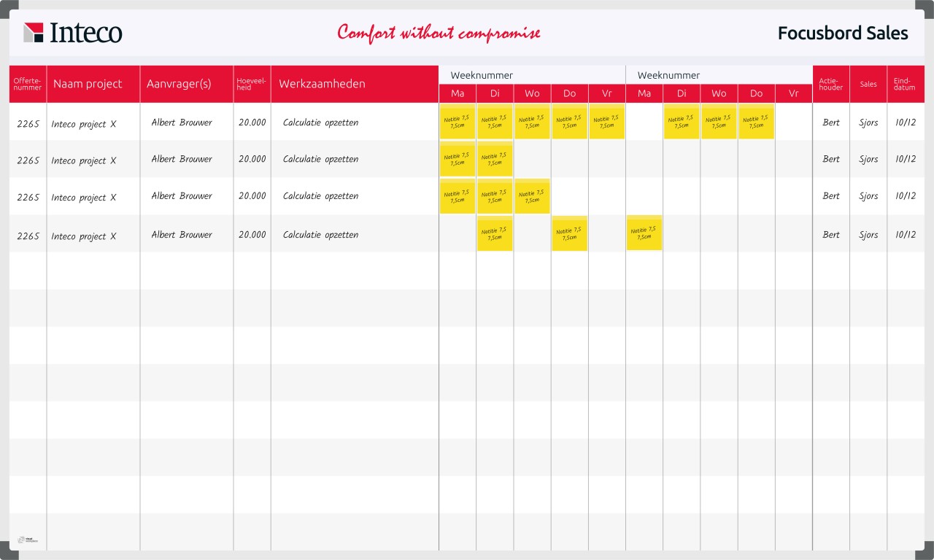934x560 pixels.
Task: Click offer number '2265' in the top row
Action: (x=27, y=122)
